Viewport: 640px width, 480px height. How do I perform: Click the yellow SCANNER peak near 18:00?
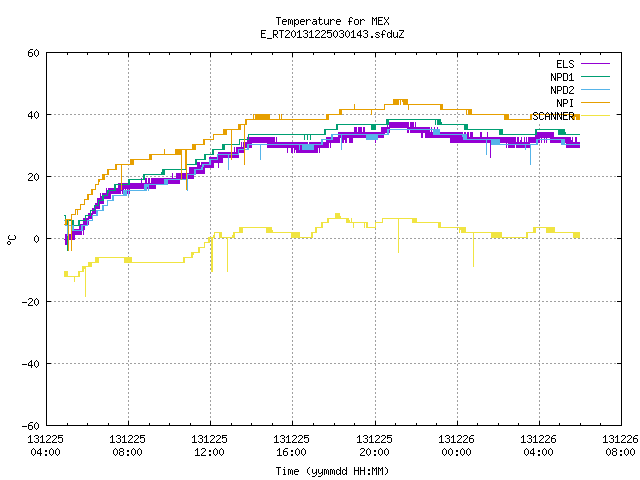338,216
